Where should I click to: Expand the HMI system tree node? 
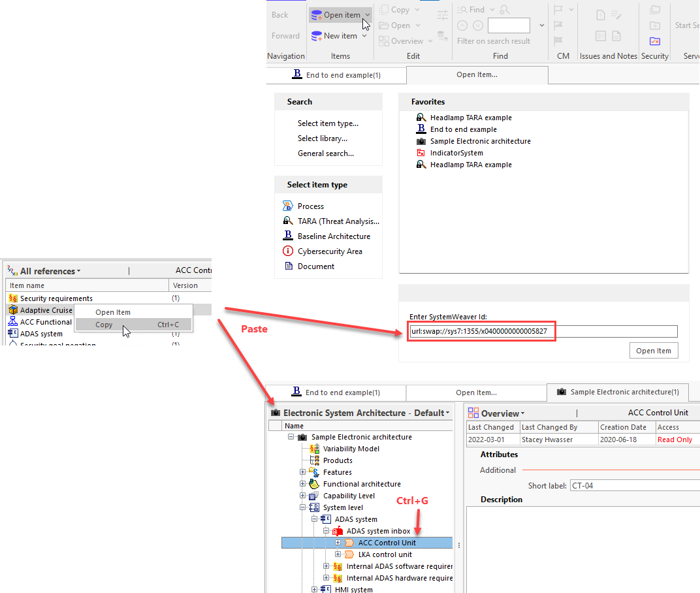click(314, 590)
